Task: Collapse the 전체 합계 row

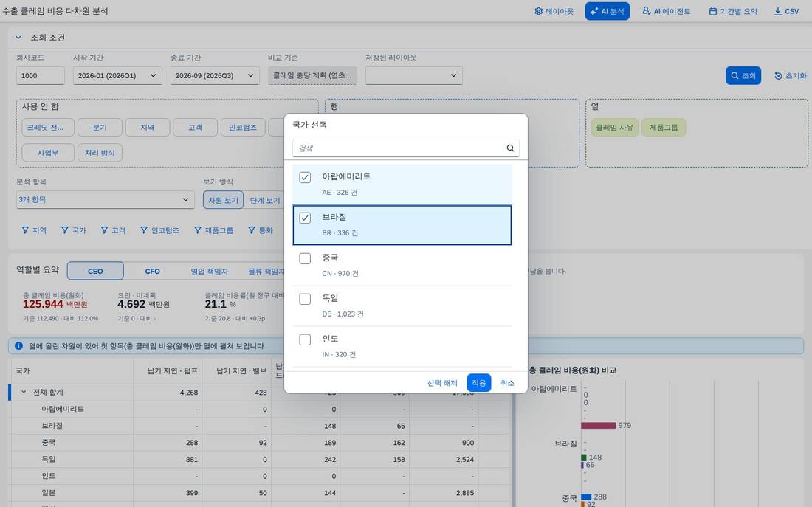Action: point(24,392)
